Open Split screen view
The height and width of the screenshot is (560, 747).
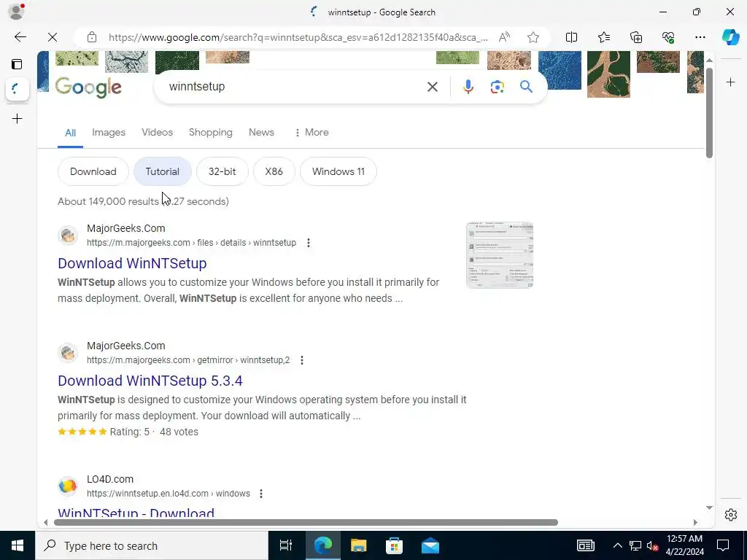click(x=571, y=37)
